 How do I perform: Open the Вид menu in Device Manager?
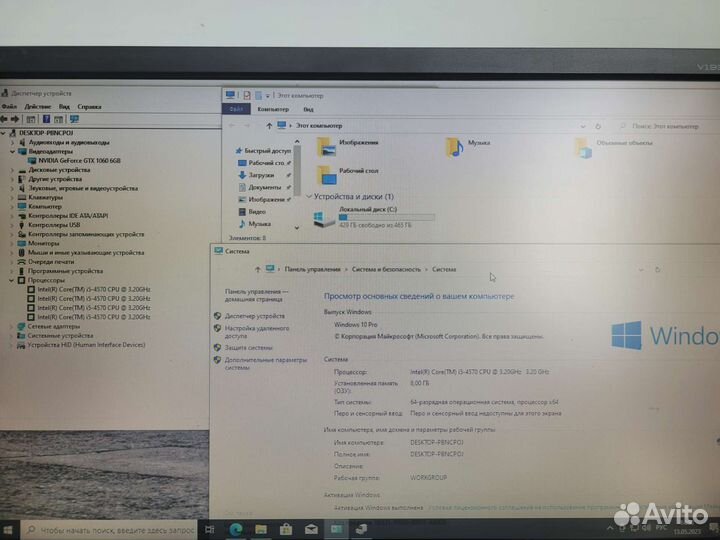click(x=64, y=107)
